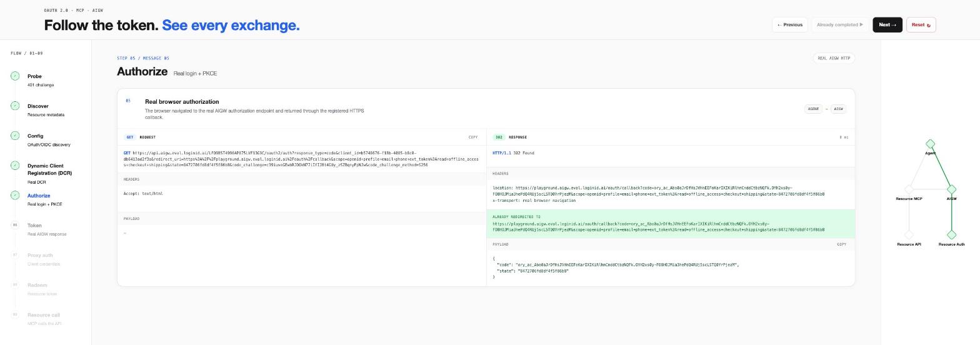
Task: Click the "state" value in payload JSON
Action: (543, 271)
